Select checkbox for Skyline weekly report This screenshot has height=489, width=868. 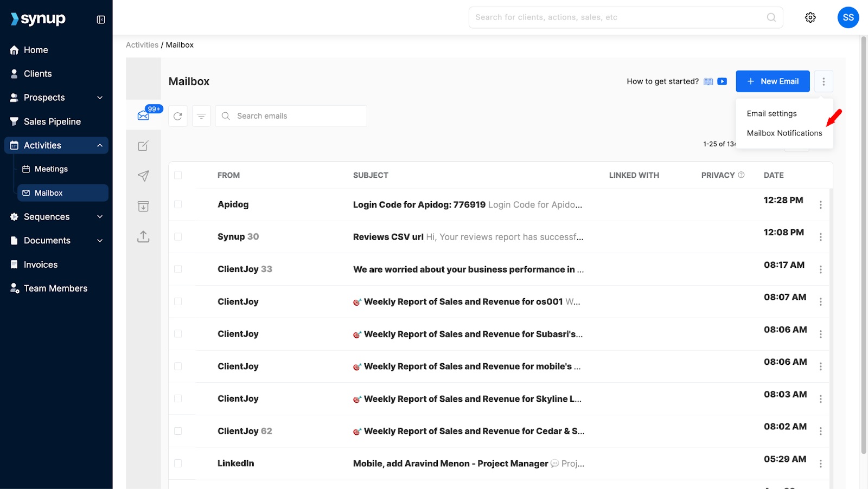[178, 398]
